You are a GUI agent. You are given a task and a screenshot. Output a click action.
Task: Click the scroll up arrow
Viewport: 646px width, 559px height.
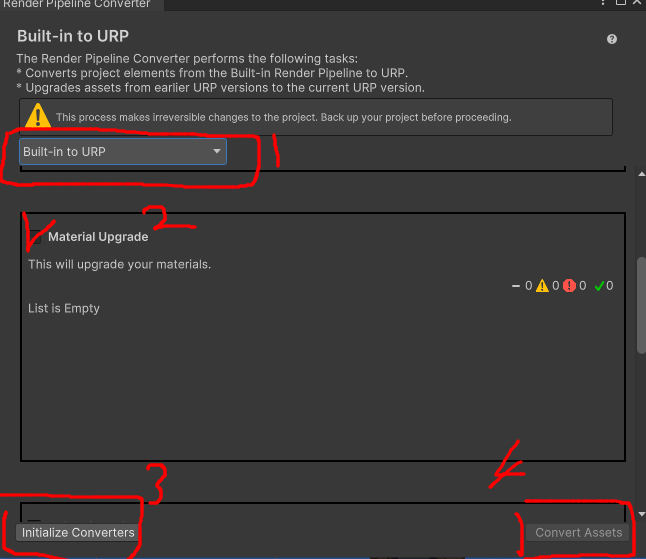(x=641, y=174)
